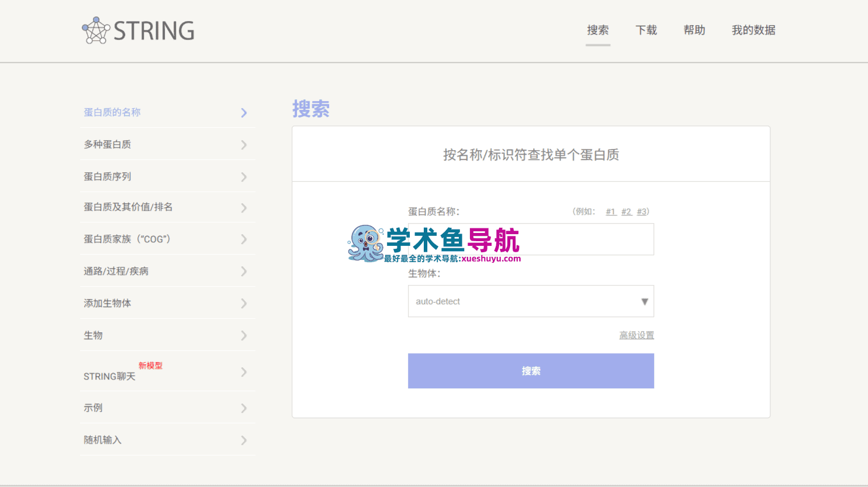Image resolution: width=868 pixels, height=487 pixels.
Task: Open the 高级设置 link
Action: [x=637, y=335]
